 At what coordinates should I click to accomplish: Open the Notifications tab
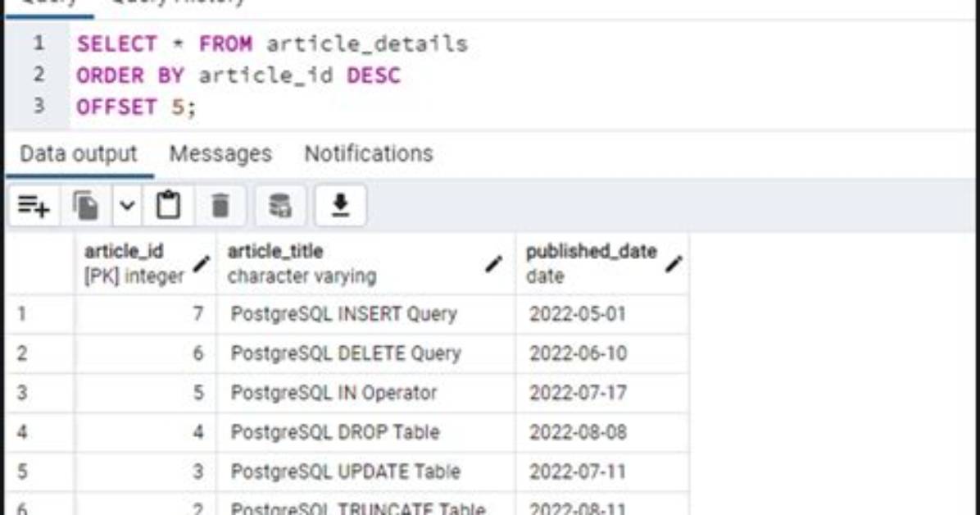(x=369, y=154)
